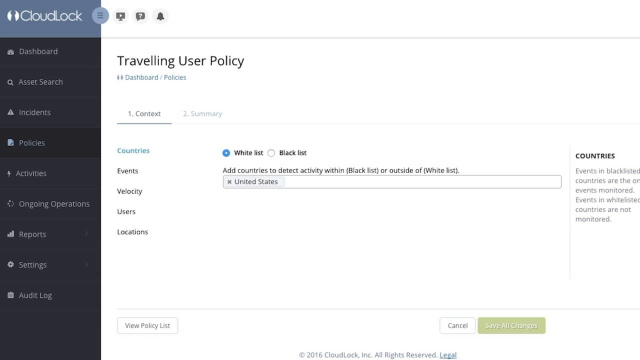Click the Cancel button
The height and width of the screenshot is (360, 640).
click(457, 325)
